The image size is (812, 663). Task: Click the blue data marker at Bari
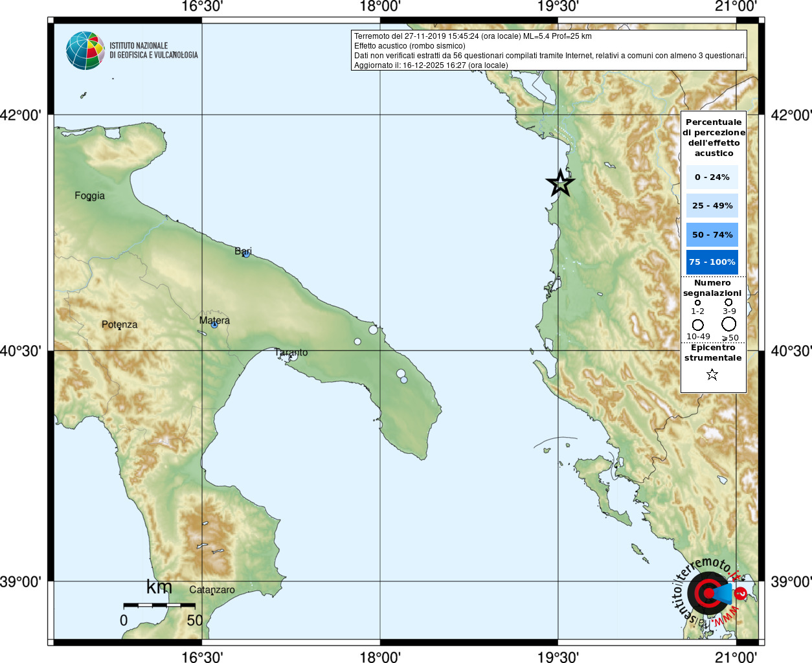(246, 254)
